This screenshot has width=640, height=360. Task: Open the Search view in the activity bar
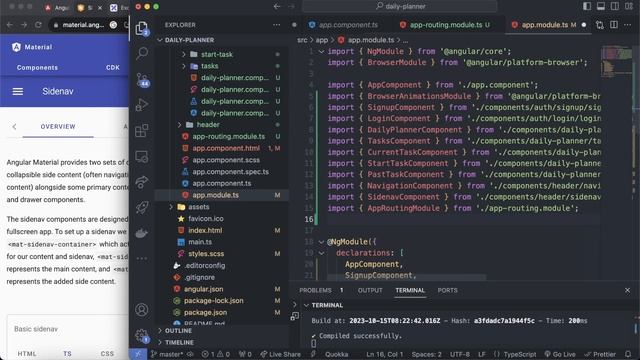point(142,53)
